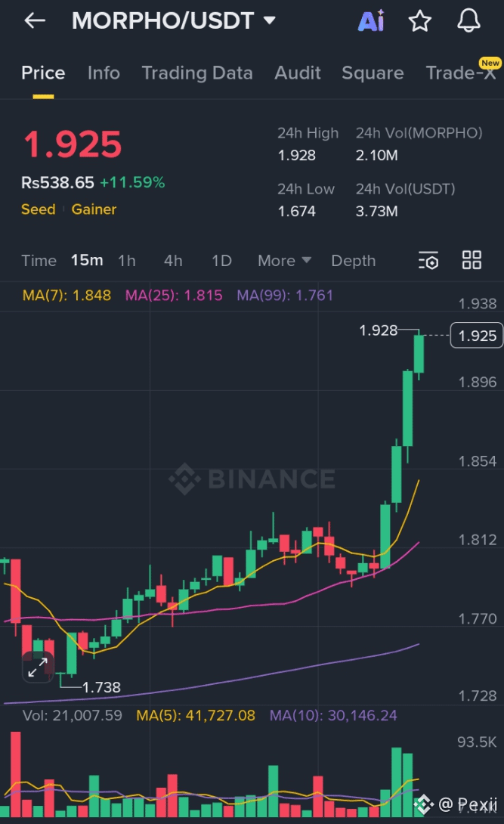Tap the Vol: 21,007.59 label

[x=72, y=715]
